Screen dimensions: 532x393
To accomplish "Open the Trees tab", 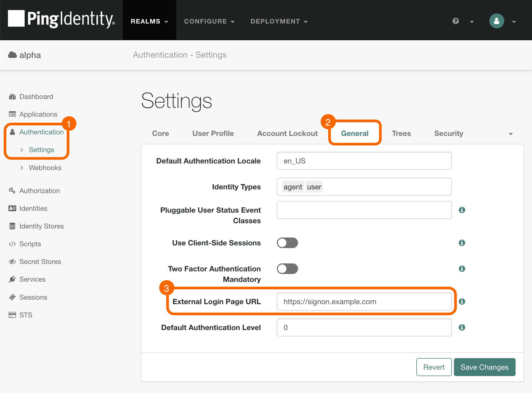I will click(401, 134).
